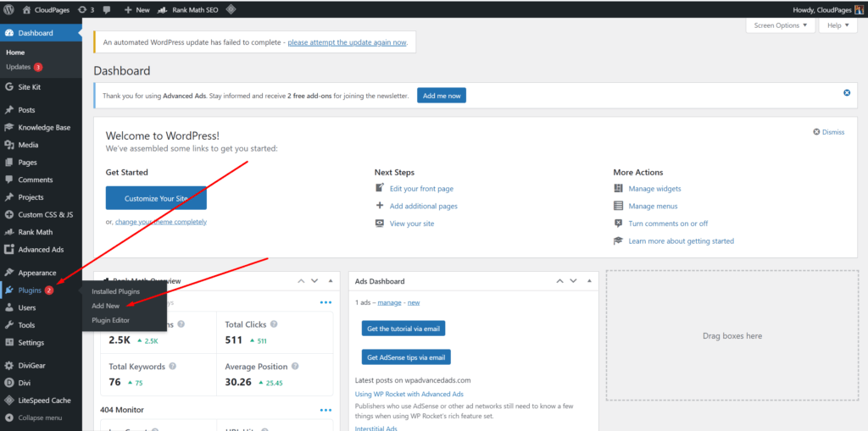The width and height of the screenshot is (868, 431).
Task: Expand the Screen Options dropdown
Action: (781, 25)
